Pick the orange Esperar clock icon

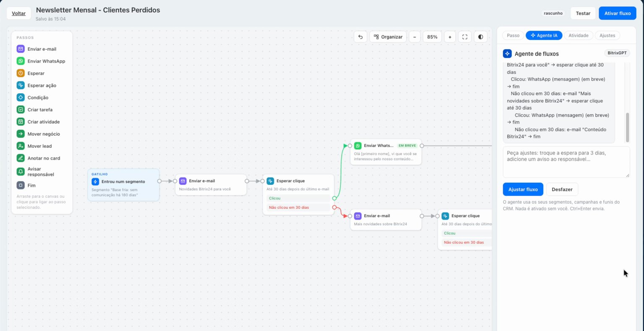tap(21, 73)
